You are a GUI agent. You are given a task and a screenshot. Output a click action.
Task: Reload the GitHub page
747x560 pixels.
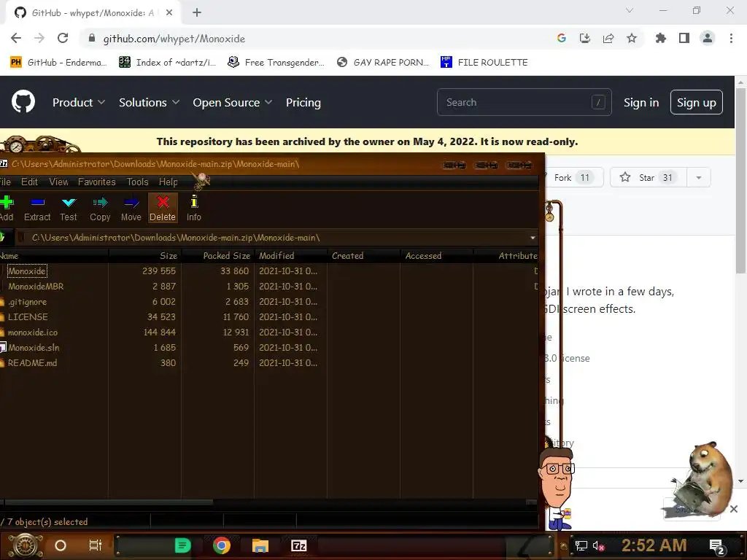[x=63, y=38]
